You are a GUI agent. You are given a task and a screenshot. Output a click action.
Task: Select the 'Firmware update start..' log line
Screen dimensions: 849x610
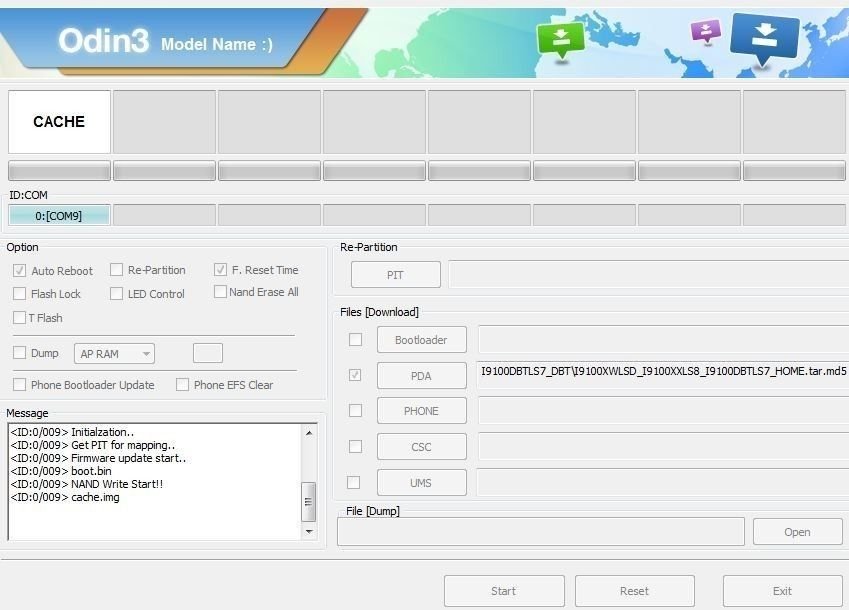pyautogui.click(x=98, y=458)
